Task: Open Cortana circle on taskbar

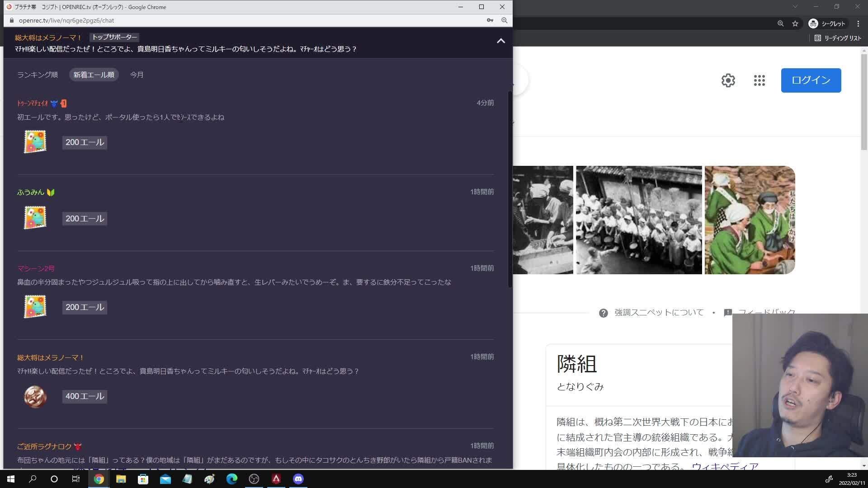Action: pyautogui.click(x=54, y=479)
